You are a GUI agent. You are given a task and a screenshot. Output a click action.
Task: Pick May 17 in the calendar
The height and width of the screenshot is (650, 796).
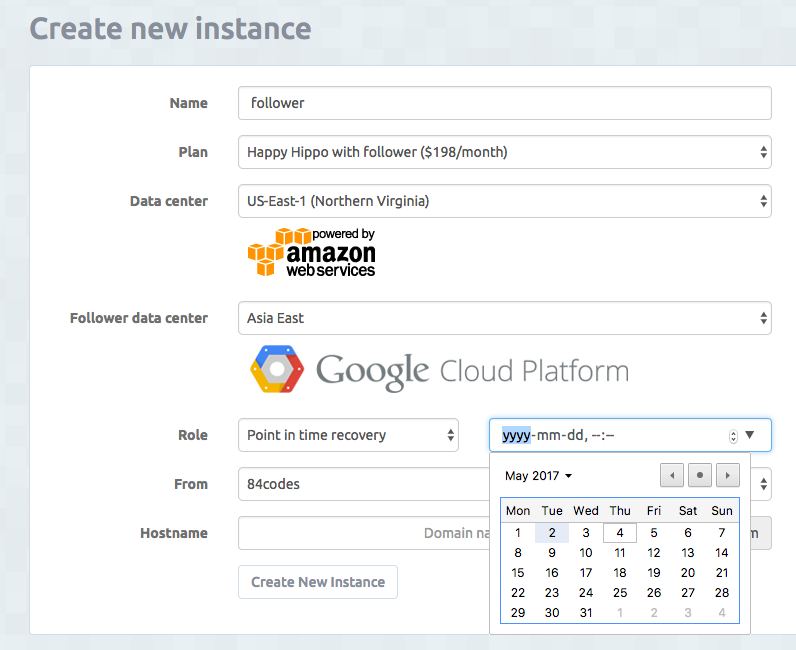[x=586, y=573]
